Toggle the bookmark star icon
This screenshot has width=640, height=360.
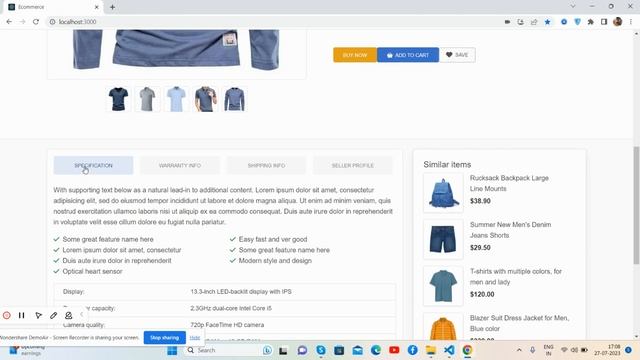(x=548, y=22)
